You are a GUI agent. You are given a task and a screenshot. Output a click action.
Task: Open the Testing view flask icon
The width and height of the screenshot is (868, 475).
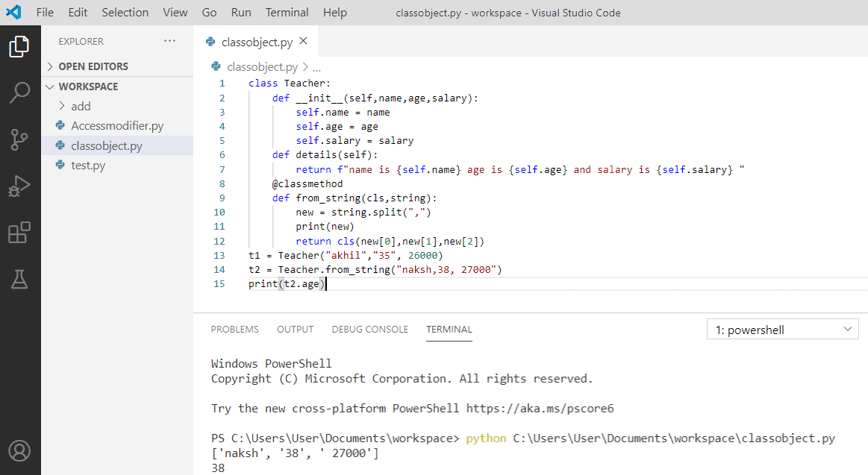[x=20, y=278]
